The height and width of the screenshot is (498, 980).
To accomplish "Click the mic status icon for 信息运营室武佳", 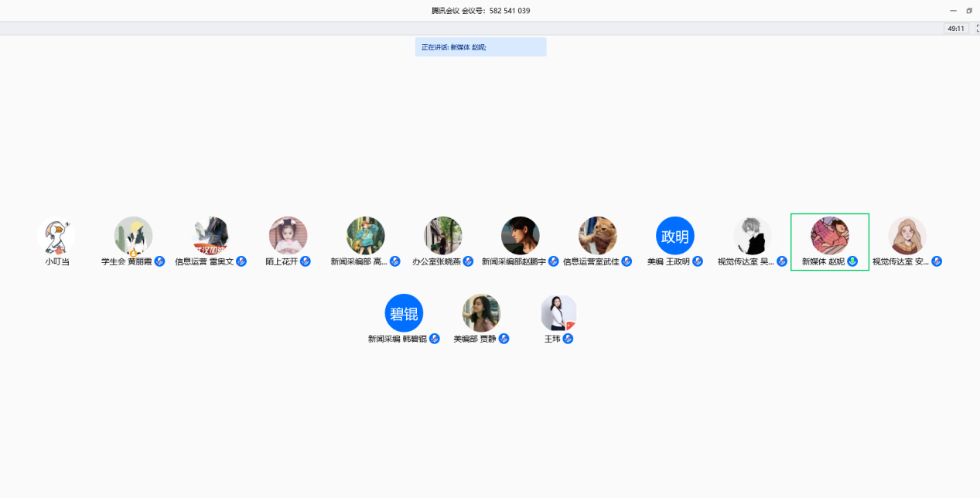I will click(x=627, y=261).
